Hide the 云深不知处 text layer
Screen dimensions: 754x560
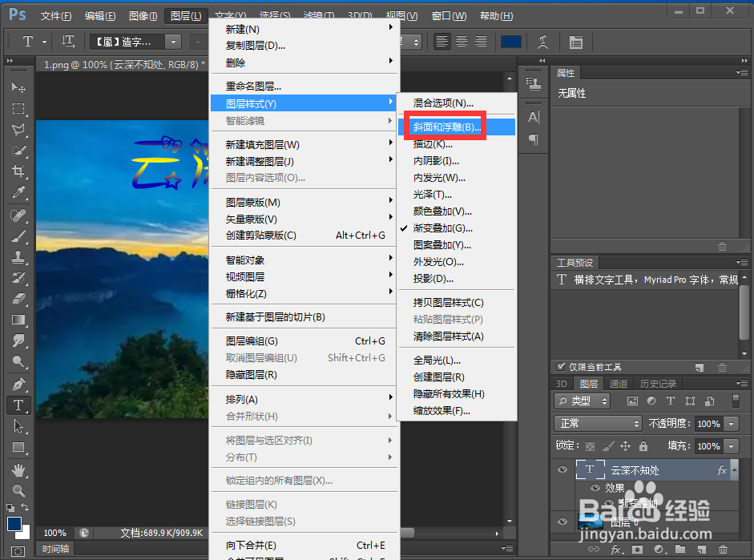pos(562,469)
